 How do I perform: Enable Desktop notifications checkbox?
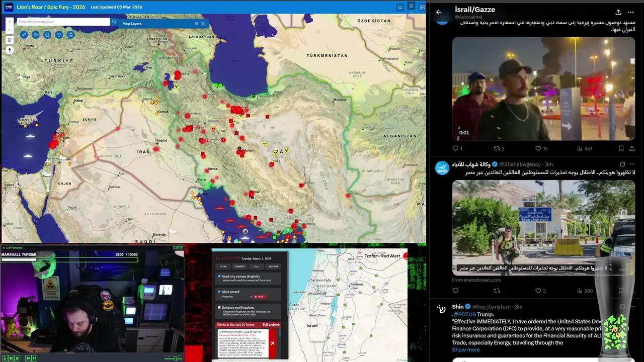(x=219, y=307)
